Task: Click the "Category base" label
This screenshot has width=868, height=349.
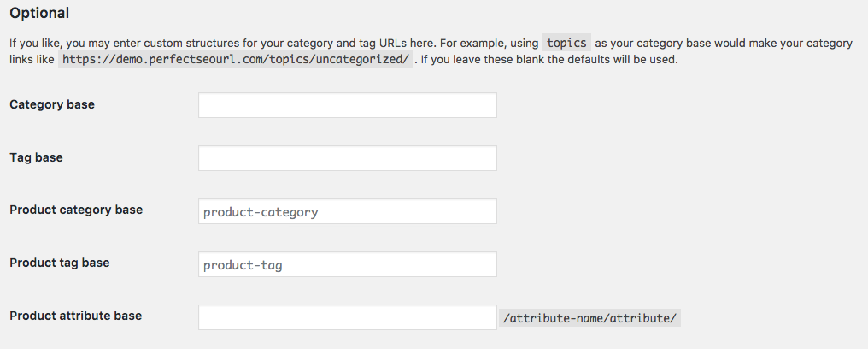Action: [52, 104]
